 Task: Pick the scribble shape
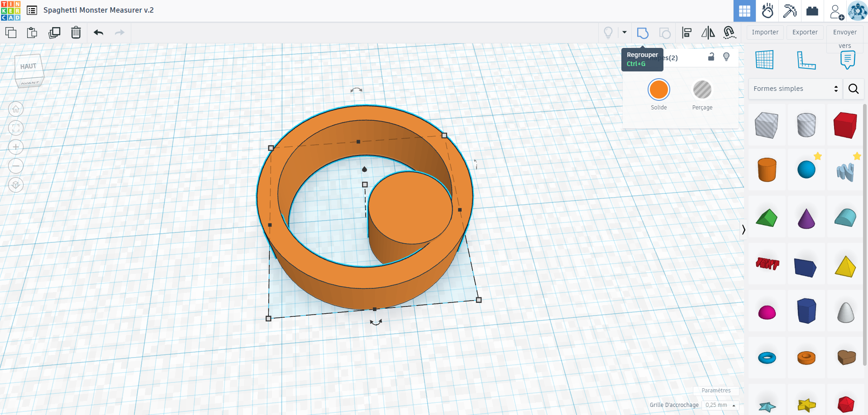pyautogui.click(x=845, y=172)
